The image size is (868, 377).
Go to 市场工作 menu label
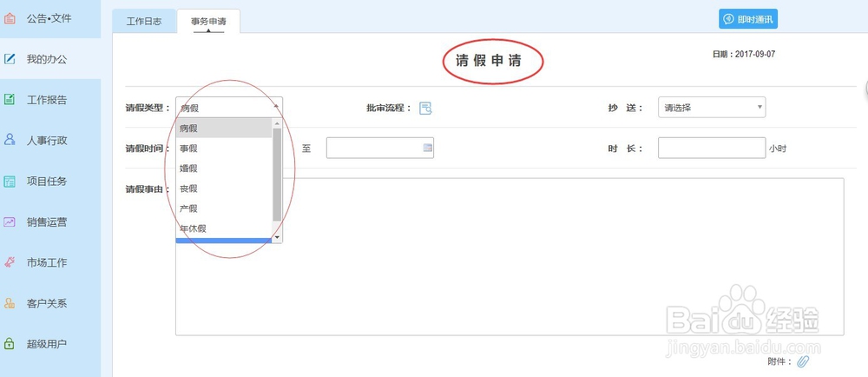point(47,263)
